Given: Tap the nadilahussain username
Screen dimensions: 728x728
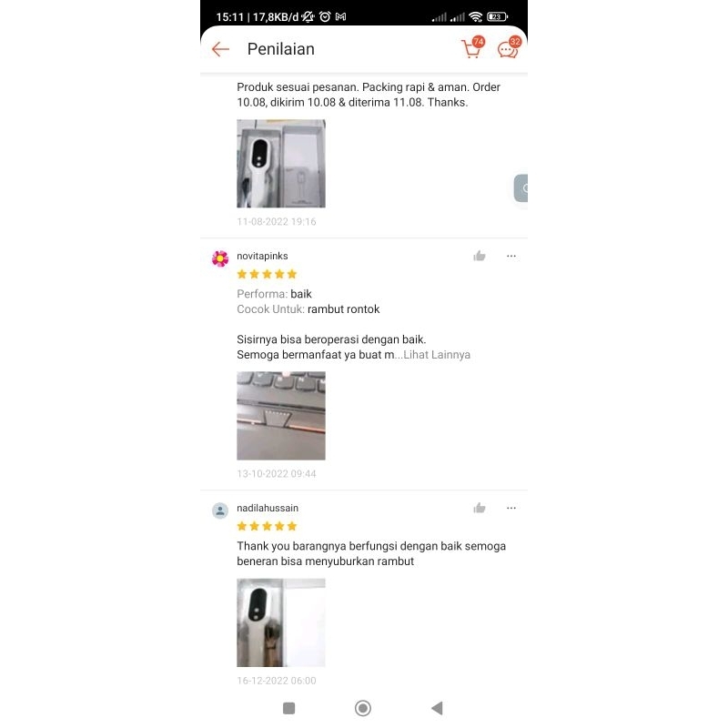Looking at the screenshot, I should pos(268,508).
